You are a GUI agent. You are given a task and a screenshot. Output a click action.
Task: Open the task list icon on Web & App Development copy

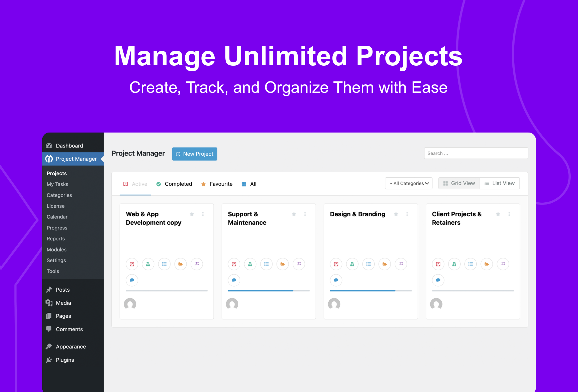(x=164, y=264)
